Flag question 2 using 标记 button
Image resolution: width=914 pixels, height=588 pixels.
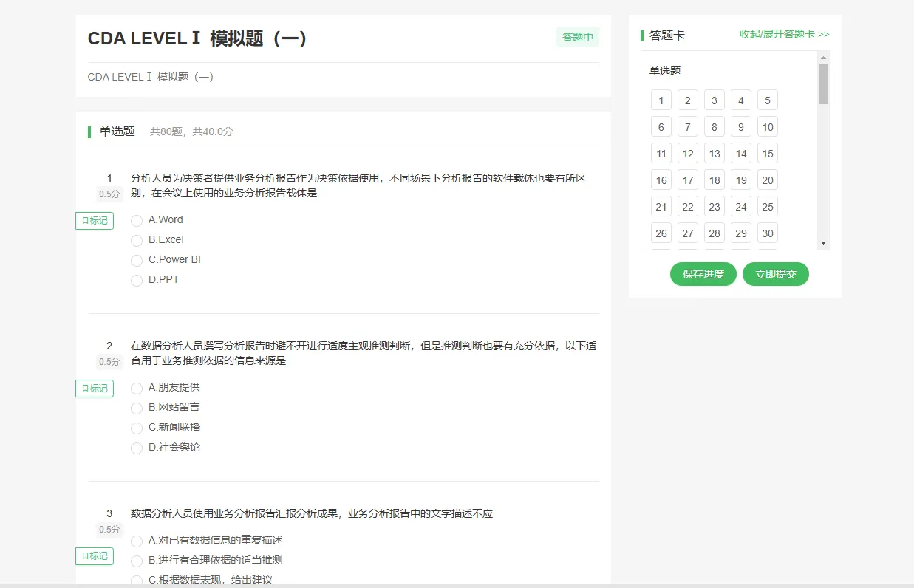[x=95, y=388]
